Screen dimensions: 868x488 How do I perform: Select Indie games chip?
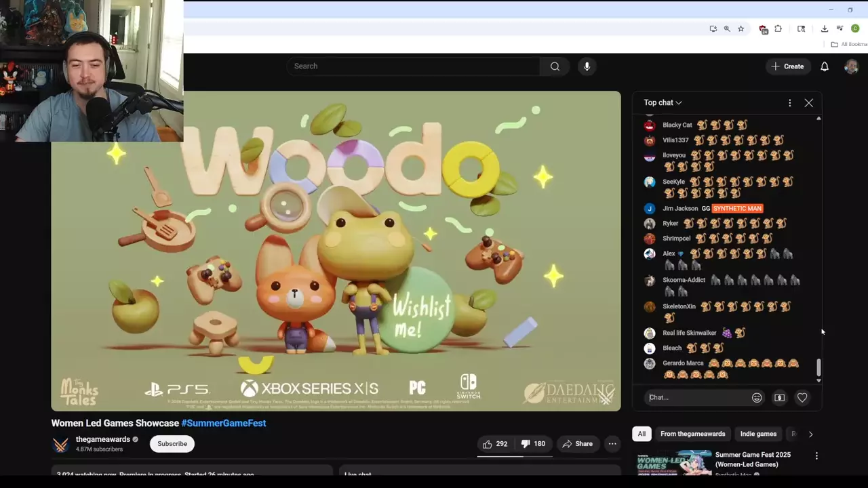tap(758, 434)
